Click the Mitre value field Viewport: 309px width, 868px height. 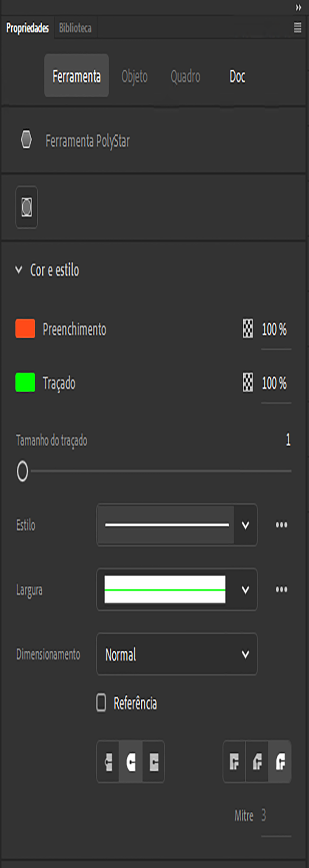[x=276, y=816]
